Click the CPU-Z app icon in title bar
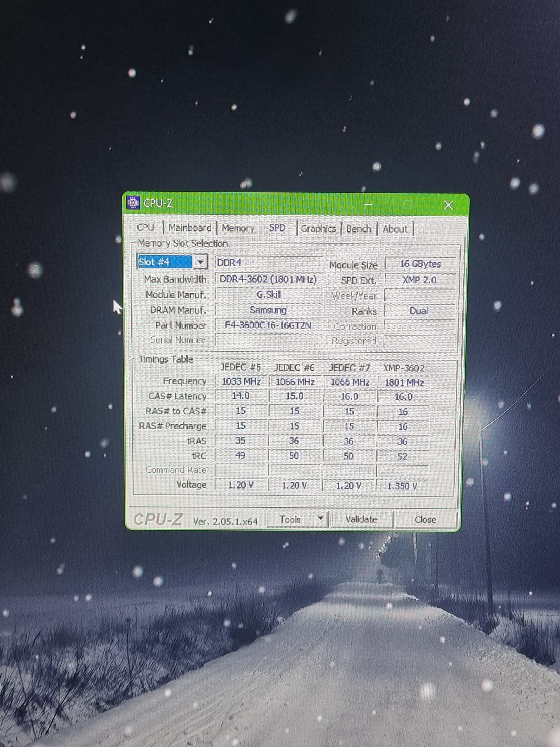Viewport: 560px width, 747px height. click(x=133, y=203)
